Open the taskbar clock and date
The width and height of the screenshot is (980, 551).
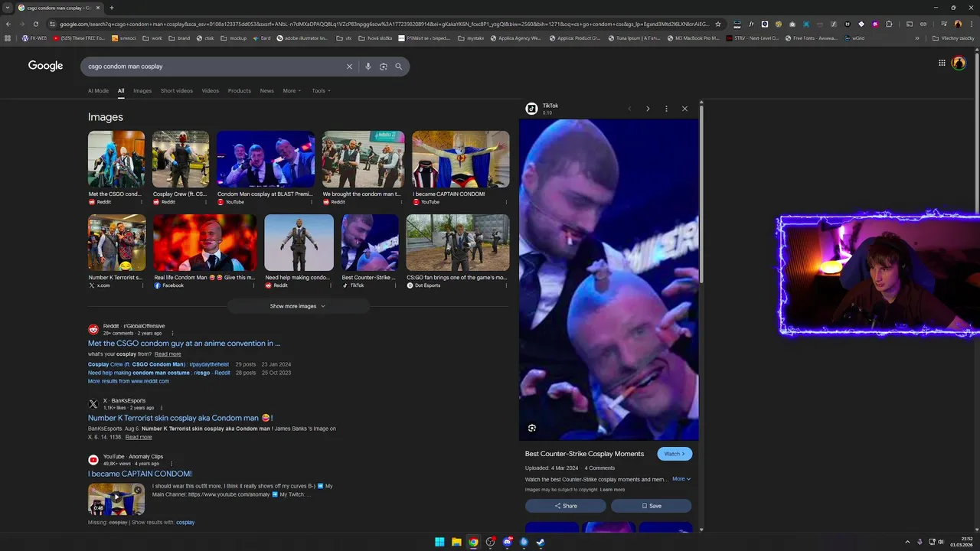961,542
